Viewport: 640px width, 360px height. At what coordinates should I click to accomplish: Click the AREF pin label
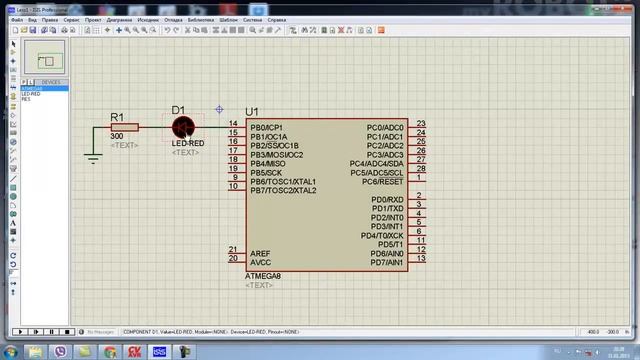point(260,253)
